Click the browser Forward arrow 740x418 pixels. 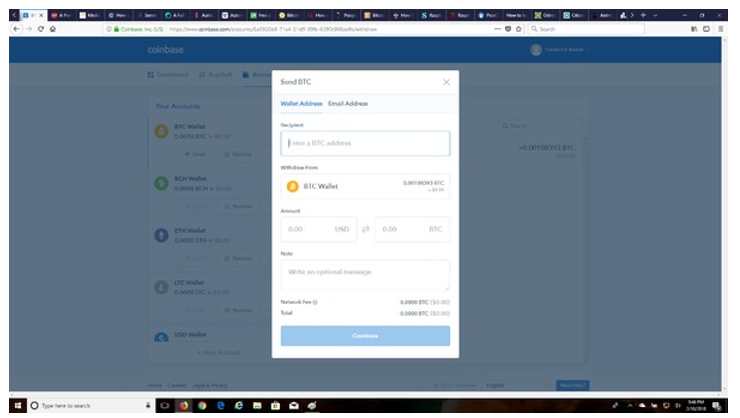(29, 29)
